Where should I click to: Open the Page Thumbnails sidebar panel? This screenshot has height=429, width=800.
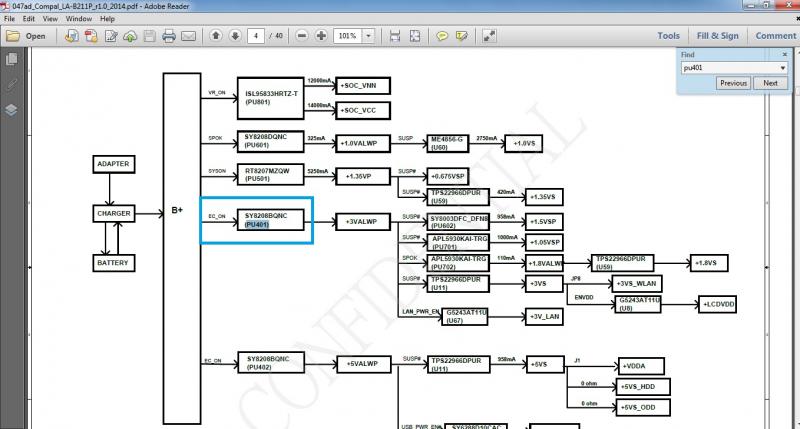tap(11, 59)
